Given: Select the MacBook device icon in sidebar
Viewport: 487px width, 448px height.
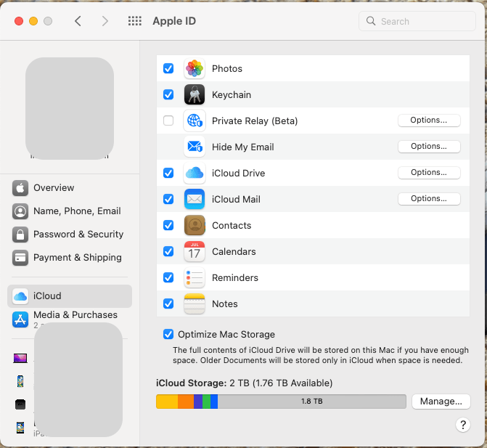Looking at the screenshot, I should (20, 358).
